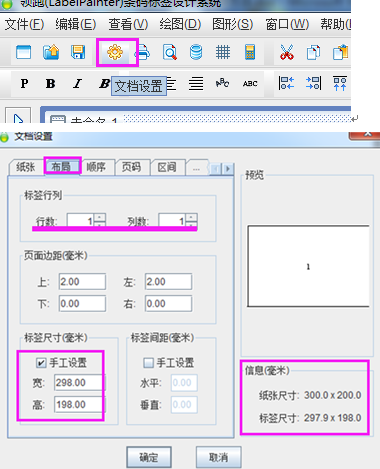Click the scissors cut icon
380x469 pixels.
pyautogui.click(x=287, y=52)
